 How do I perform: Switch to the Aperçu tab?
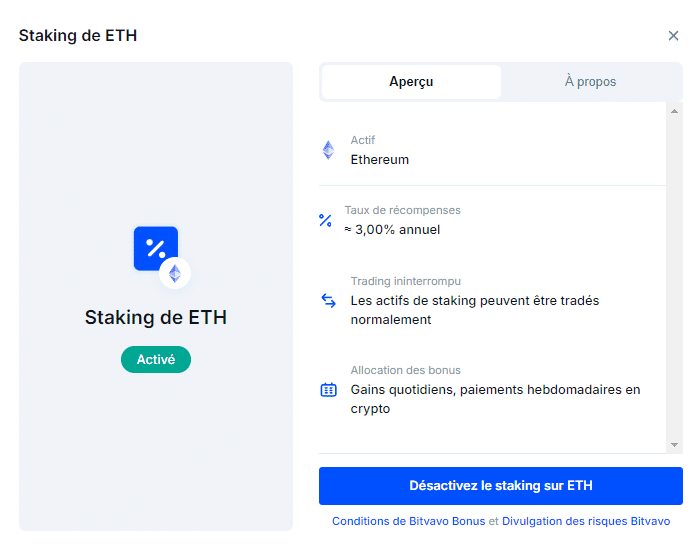point(411,82)
